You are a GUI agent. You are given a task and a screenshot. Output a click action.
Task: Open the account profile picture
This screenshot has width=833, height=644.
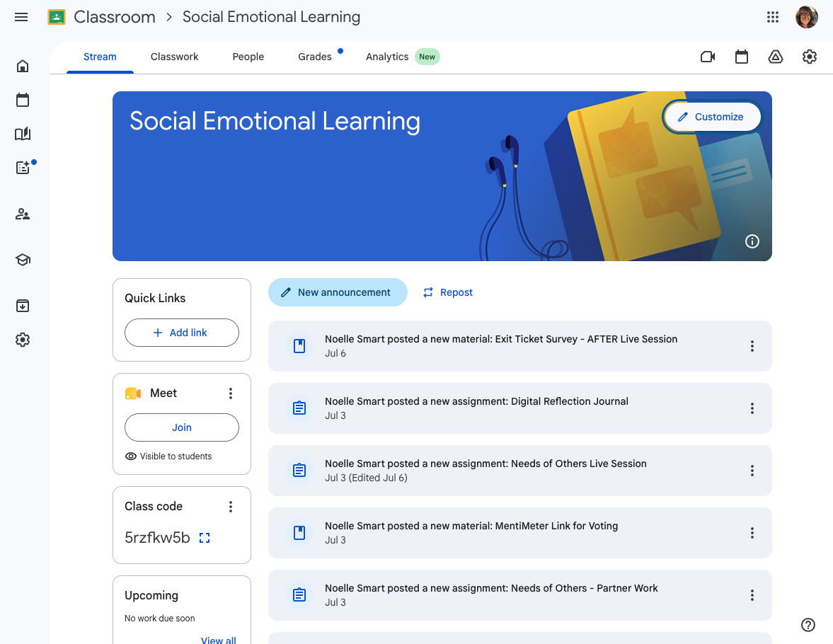(x=806, y=17)
